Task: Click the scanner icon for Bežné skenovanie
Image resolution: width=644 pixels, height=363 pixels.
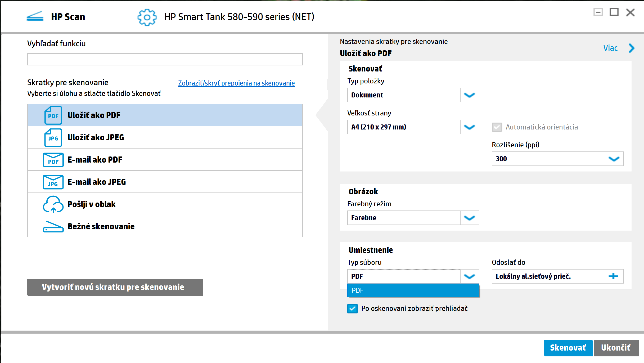Action: pyautogui.click(x=53, y=226)
